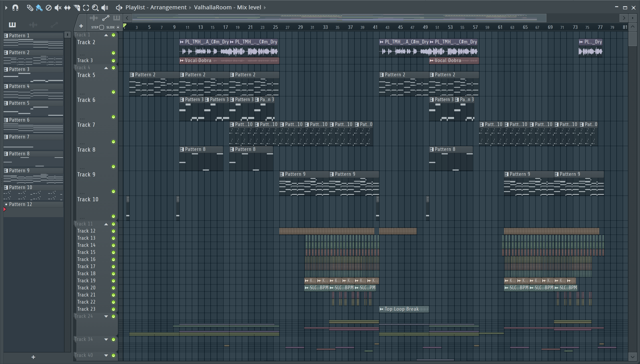Select the Draw pencil tool

click(x=30, y=8)
